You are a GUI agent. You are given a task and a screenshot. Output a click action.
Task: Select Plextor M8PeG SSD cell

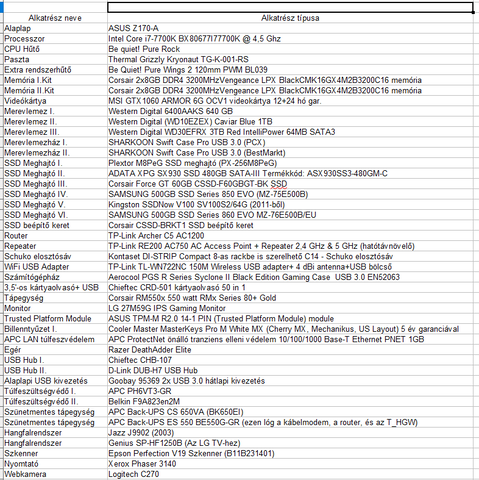(x=290, y=163)
